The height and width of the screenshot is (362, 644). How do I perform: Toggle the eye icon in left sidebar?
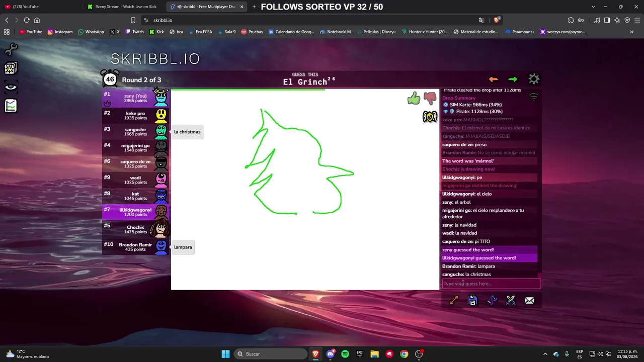coord(11,87)
